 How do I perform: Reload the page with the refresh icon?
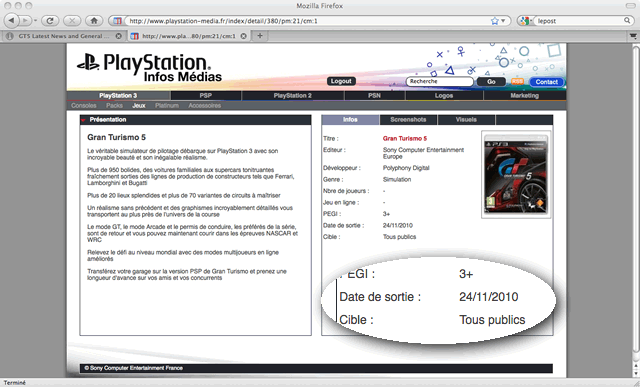(50, 20)
